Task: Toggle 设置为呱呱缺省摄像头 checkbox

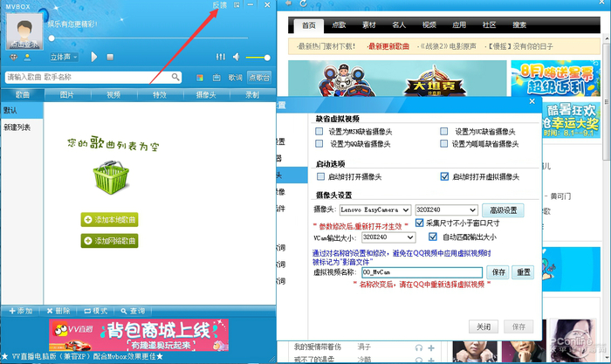Action: point(443,144)
